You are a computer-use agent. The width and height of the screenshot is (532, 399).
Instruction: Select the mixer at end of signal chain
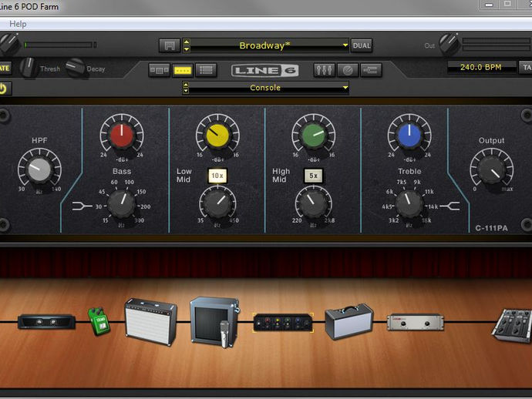[512, 325]
